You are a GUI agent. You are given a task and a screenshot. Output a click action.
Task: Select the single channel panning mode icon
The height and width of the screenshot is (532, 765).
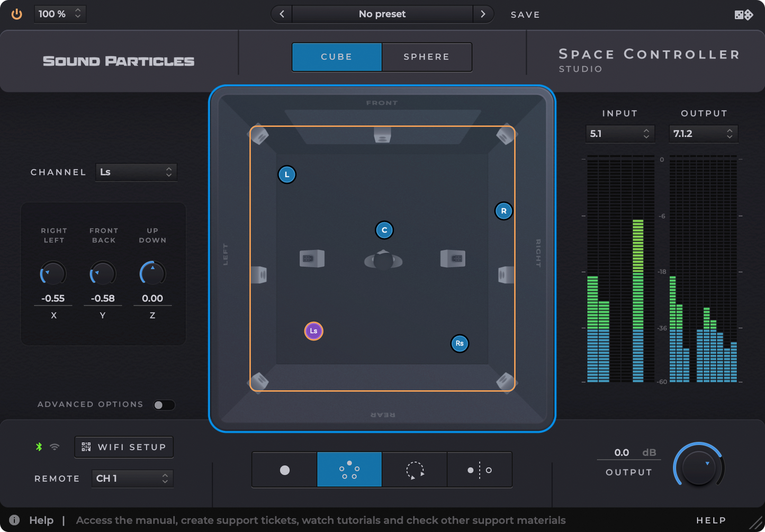coord(284,470)
